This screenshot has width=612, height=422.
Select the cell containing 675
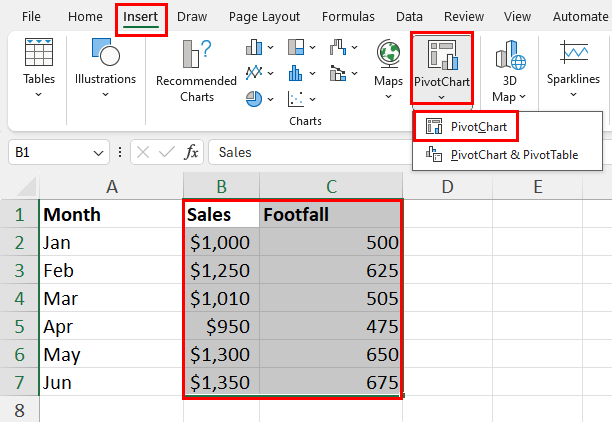(x=331, y=382)
